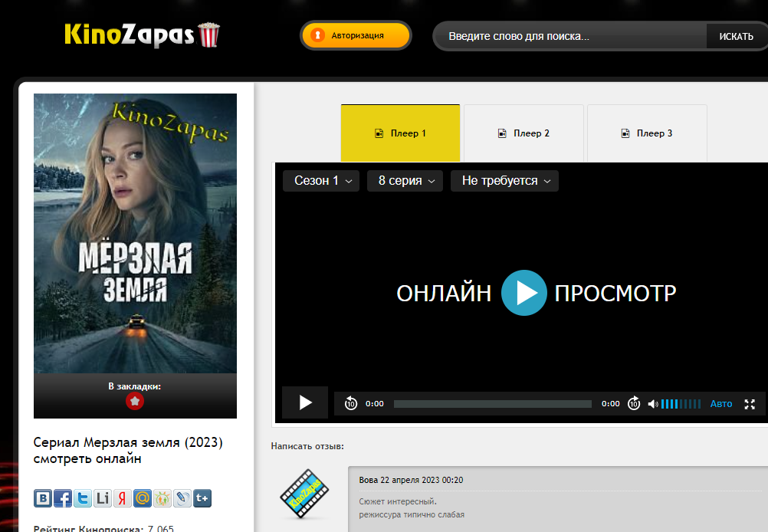This screenshot has width=768, height=532.
Task: Rewind 10 seconds in the player
Action: point(351,404)
